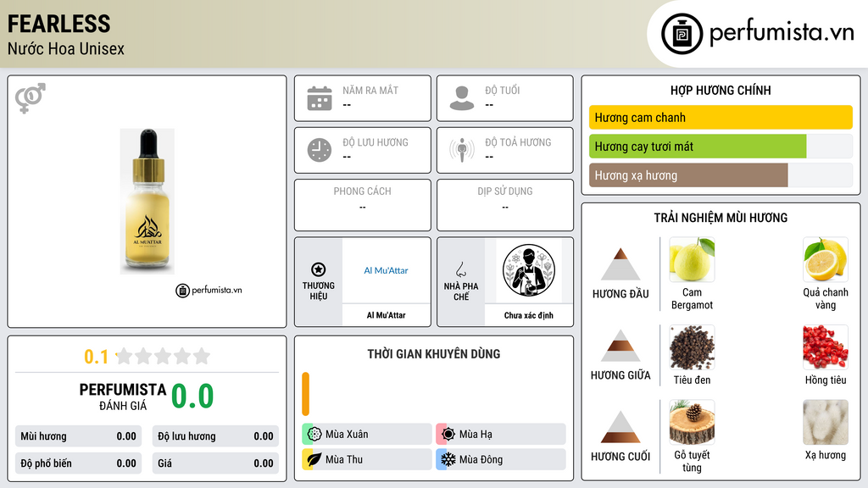The image size is (868, 488).
Task: Click the Thời Gian Khuyên Dùng heading
Action: coord(434,353)
